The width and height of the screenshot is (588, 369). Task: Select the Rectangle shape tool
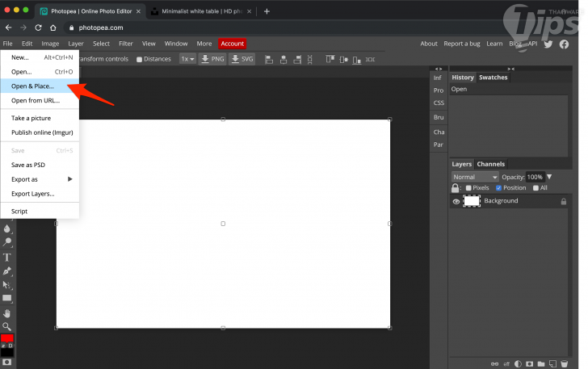pyautogui.click(x=7, y=298)
